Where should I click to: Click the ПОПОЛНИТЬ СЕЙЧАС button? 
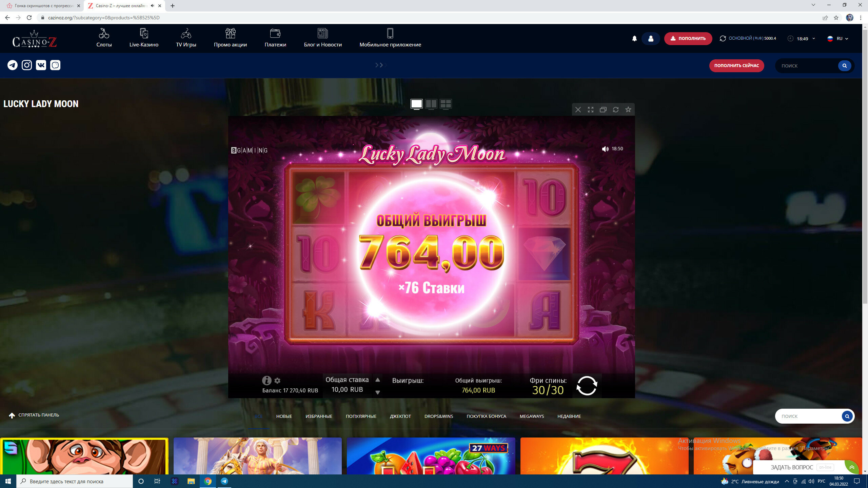tap(736, 66)
